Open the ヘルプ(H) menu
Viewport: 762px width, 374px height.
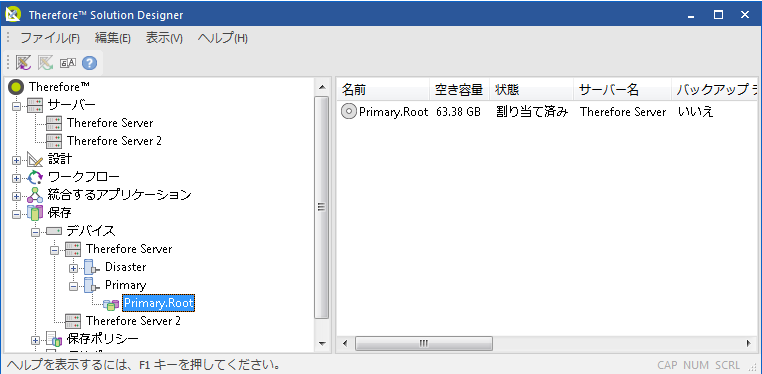point(223,38)
